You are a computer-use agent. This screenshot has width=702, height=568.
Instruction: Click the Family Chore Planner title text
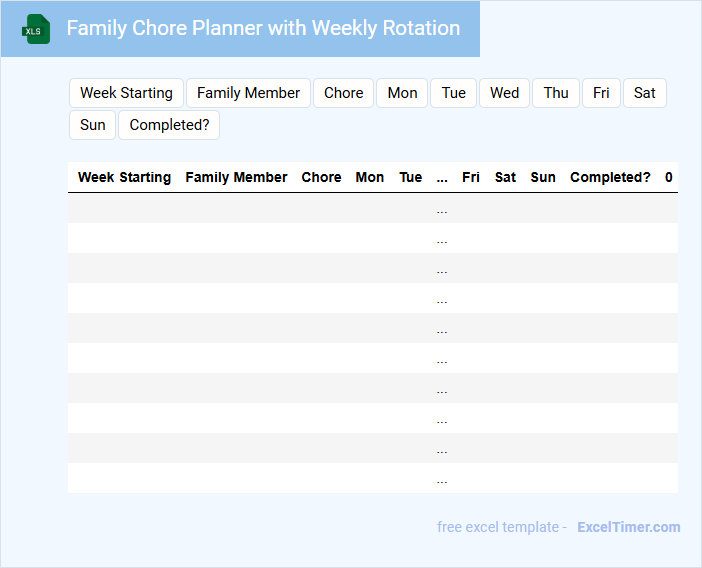coord(263,28)
